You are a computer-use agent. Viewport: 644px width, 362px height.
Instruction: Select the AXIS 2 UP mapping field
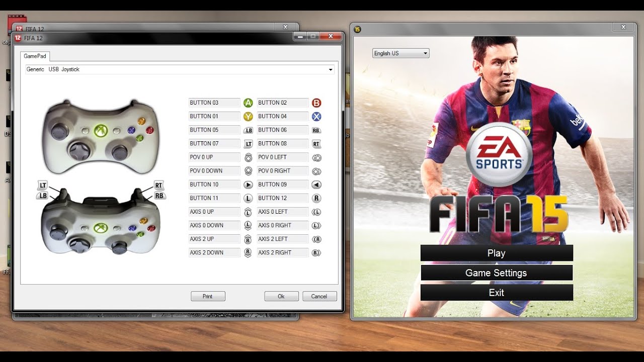214,239
